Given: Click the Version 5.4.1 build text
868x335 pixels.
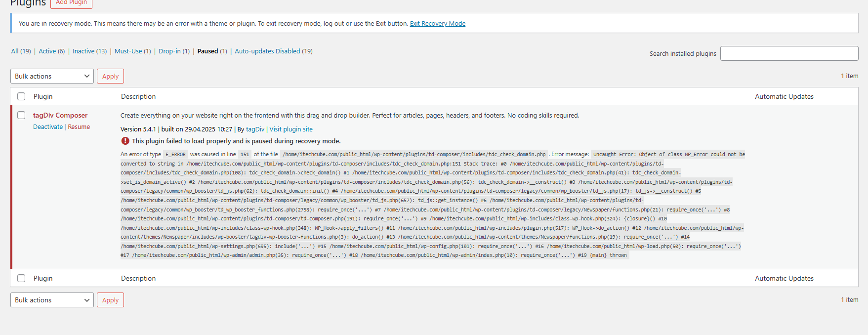Looking at the screenshot, I should coord(176,129).
